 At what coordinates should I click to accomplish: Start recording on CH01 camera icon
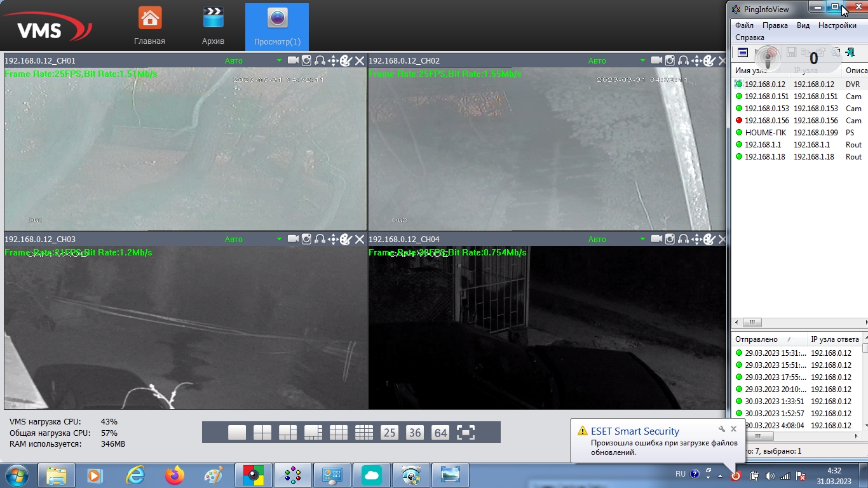click(x=293, y=60)
